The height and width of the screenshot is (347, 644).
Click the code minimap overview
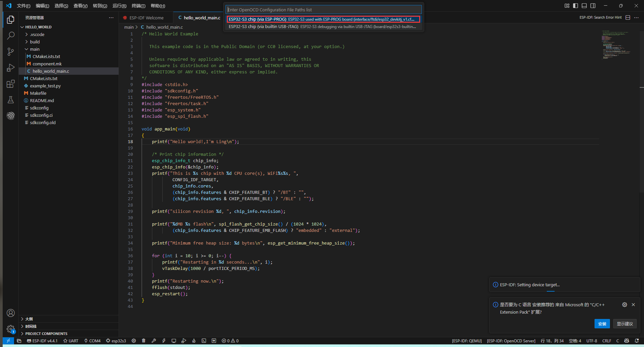[x=616, y=45]
